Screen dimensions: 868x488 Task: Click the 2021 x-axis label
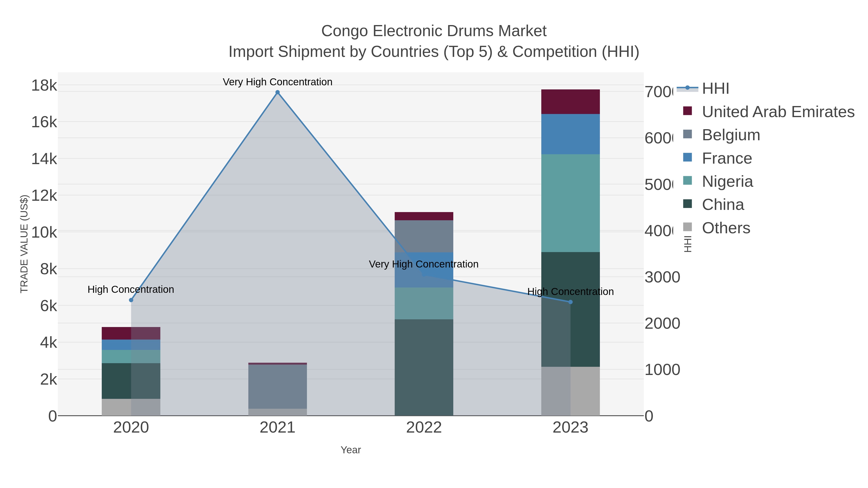click(x=278, y=428)
